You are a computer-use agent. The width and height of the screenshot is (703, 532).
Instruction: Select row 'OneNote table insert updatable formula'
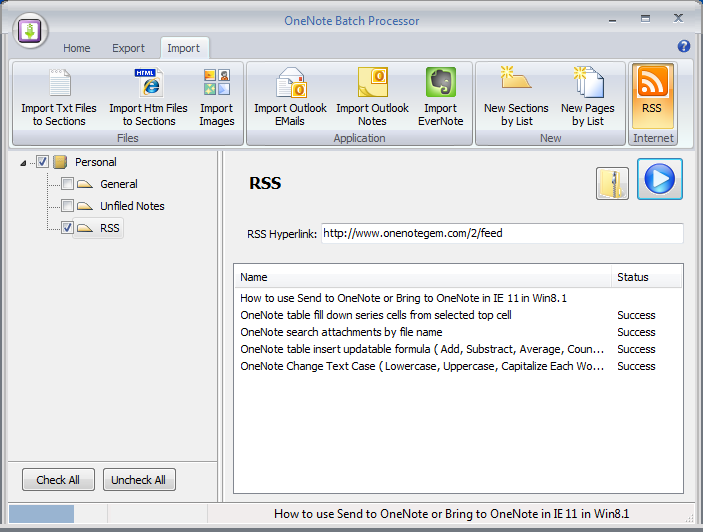(459, 349)
